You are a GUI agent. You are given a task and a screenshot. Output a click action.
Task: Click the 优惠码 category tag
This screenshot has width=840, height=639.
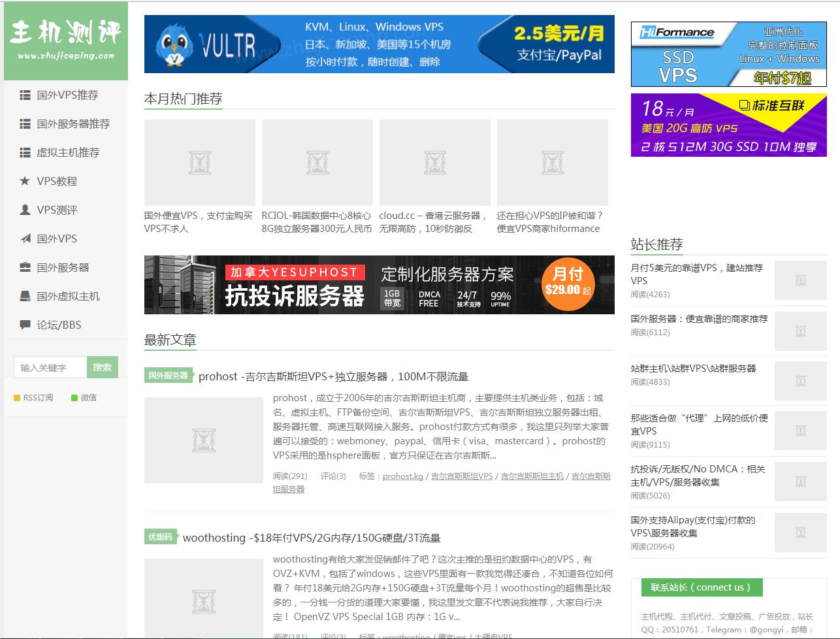tap(160, 537)
